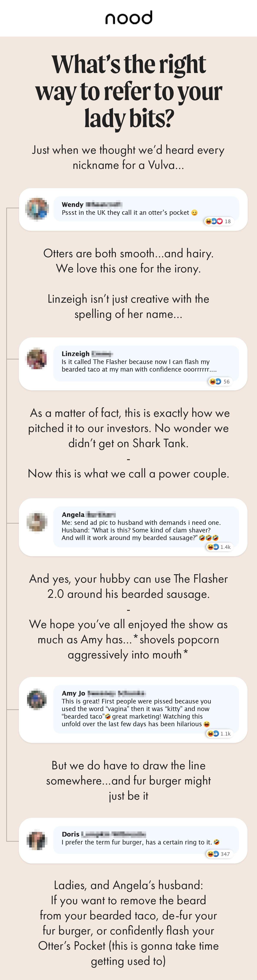This screenshot has height=980, width=257.
Task: Click the 1.1k reactions badge on Amy Jo's comment
Action: (x=219, y=733)
